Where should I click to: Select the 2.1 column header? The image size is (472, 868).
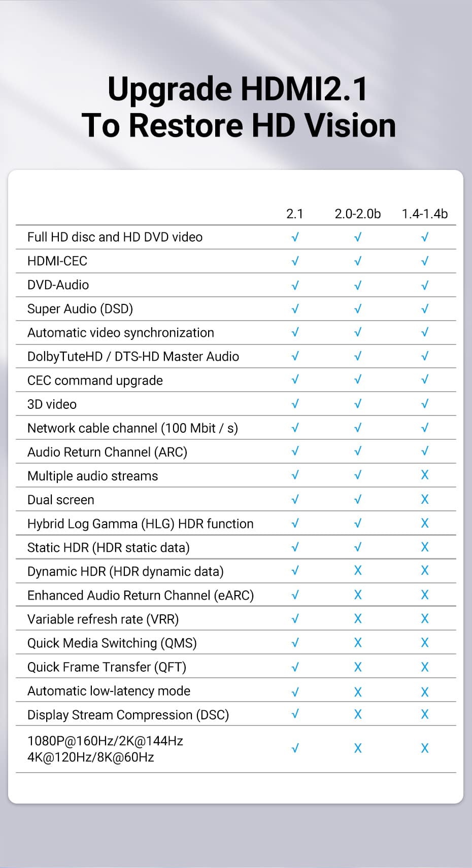[295, 214]
